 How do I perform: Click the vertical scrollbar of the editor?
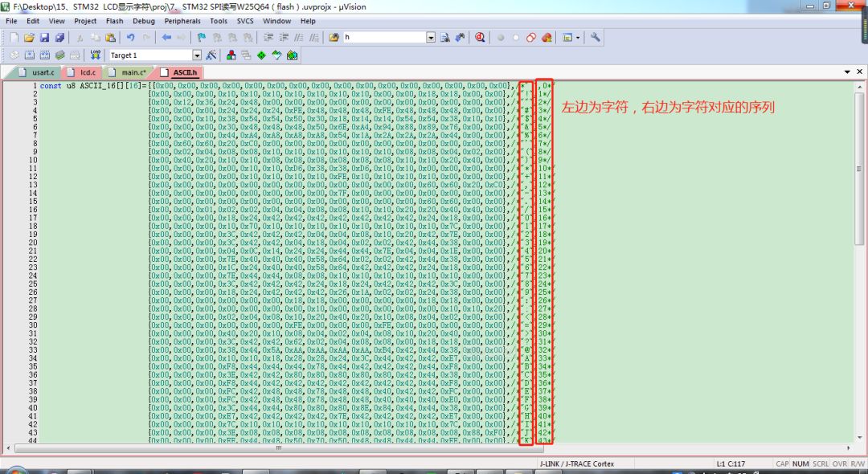point(858,262)
